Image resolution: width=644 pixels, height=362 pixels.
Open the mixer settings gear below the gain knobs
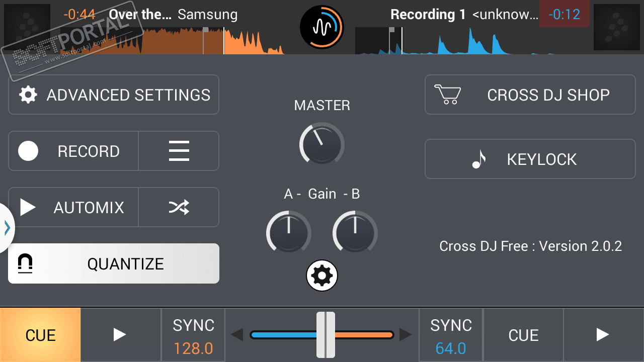coord(322,276)
